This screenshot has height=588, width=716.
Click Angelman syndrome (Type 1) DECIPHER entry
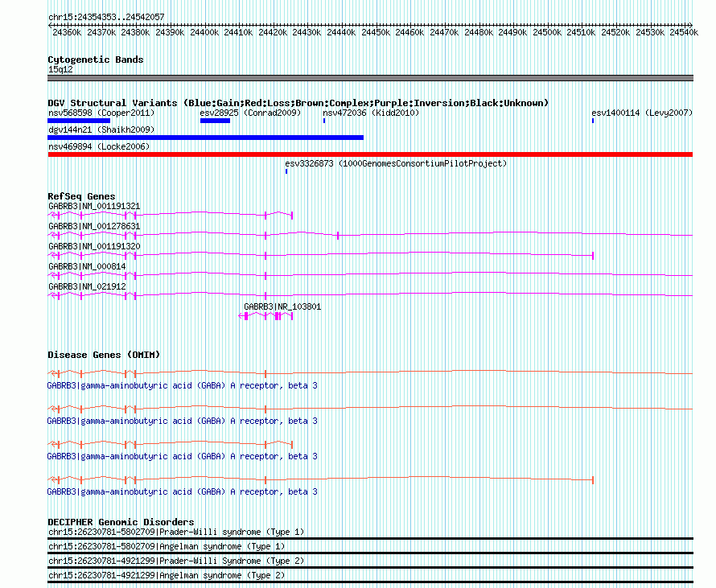[x=167, y=546]
